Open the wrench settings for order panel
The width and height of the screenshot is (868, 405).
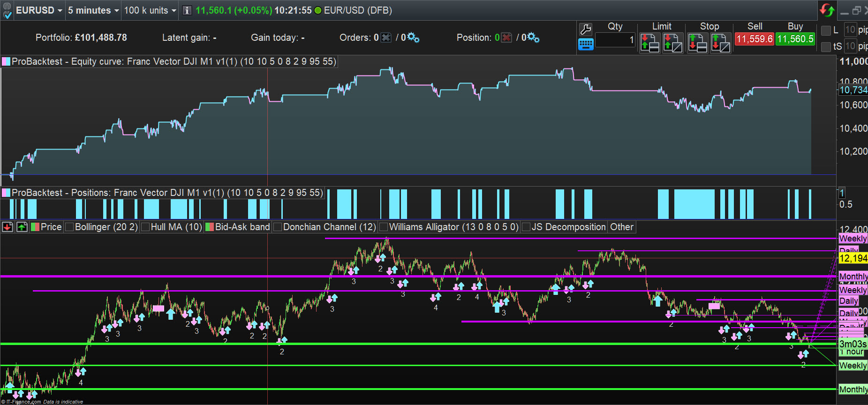click(x=585, y=30)
